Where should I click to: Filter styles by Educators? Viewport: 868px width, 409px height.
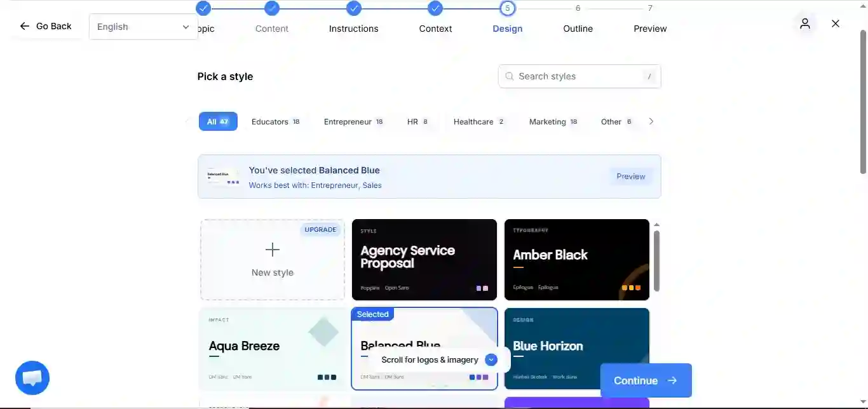[276, 121]
